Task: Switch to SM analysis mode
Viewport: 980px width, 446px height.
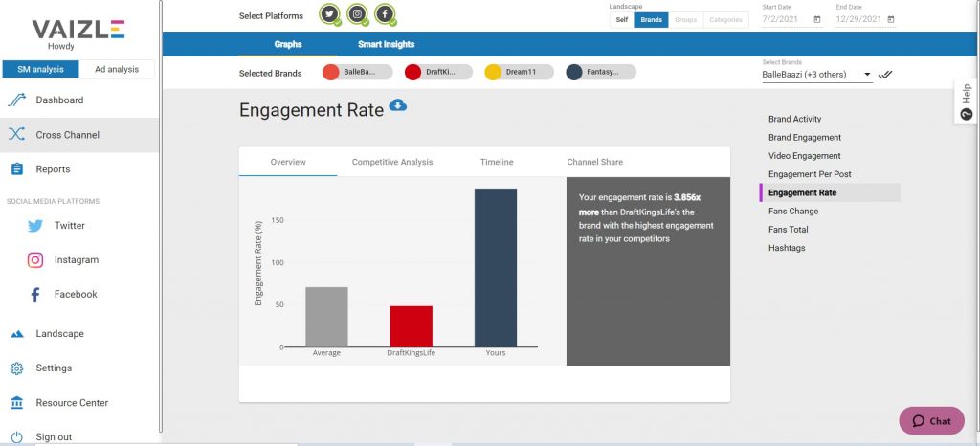Action: tap(40, 69)
